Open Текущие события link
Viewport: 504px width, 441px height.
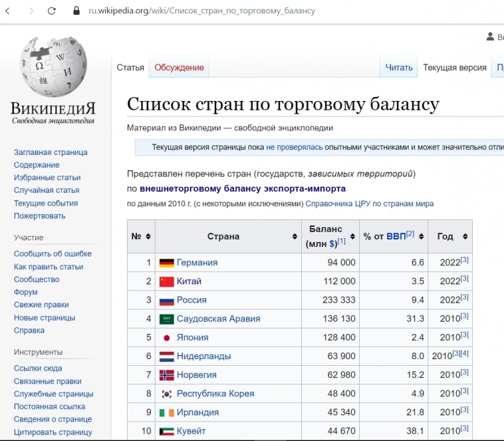pos(46,204)
